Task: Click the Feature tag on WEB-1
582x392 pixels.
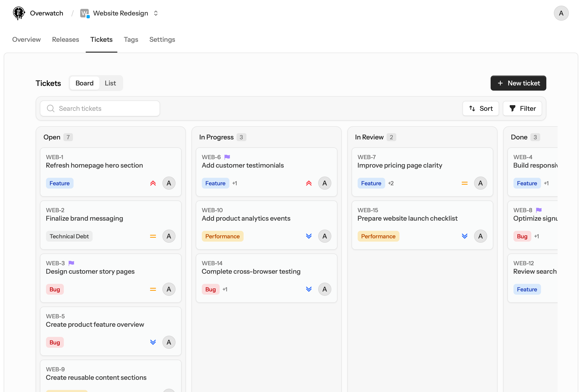Action: click(59, 183)
